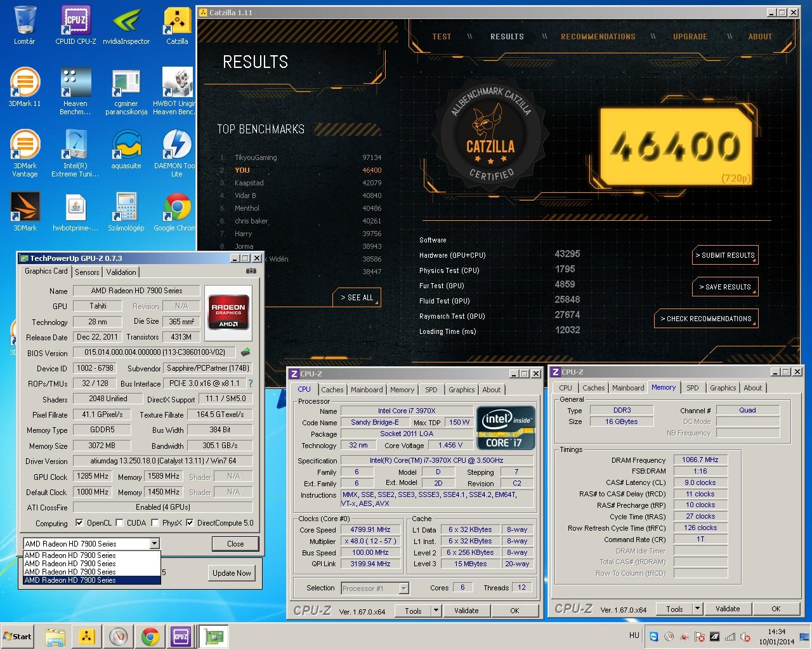Switch to GPU-Z Validation tab
Image resolution: width=812 pixels, height=650 pixels.
click(x=121, y=272)
